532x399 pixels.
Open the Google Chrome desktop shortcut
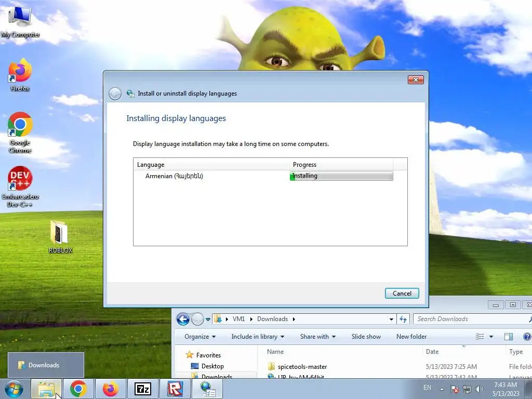pyautogui.click(x=20, y=132)
